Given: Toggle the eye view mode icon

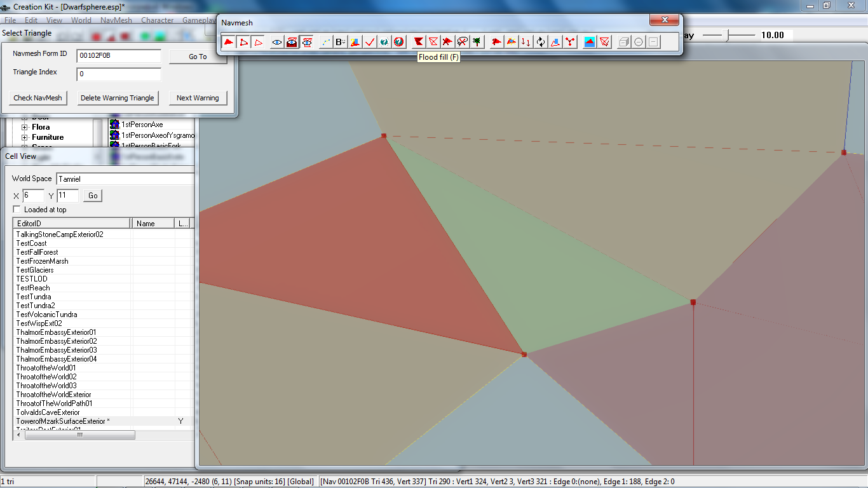Looking at the screenshot, I should point(276,42).
